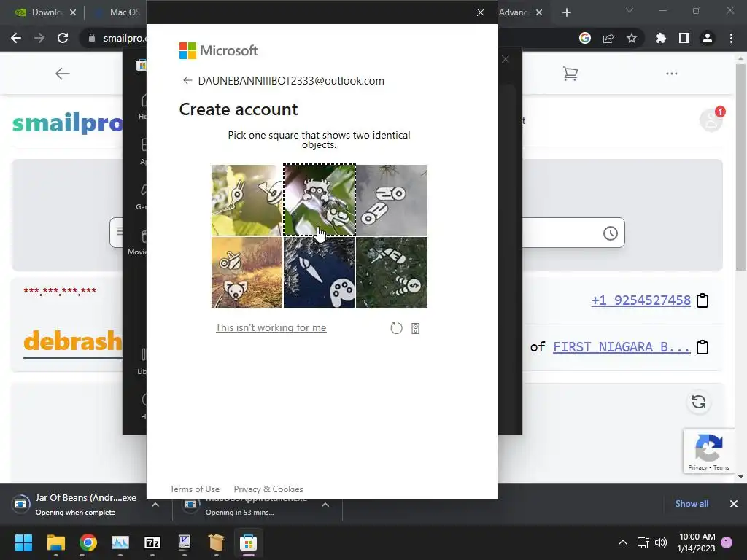Open the Chrome three-dot menu

click(731, 38)
